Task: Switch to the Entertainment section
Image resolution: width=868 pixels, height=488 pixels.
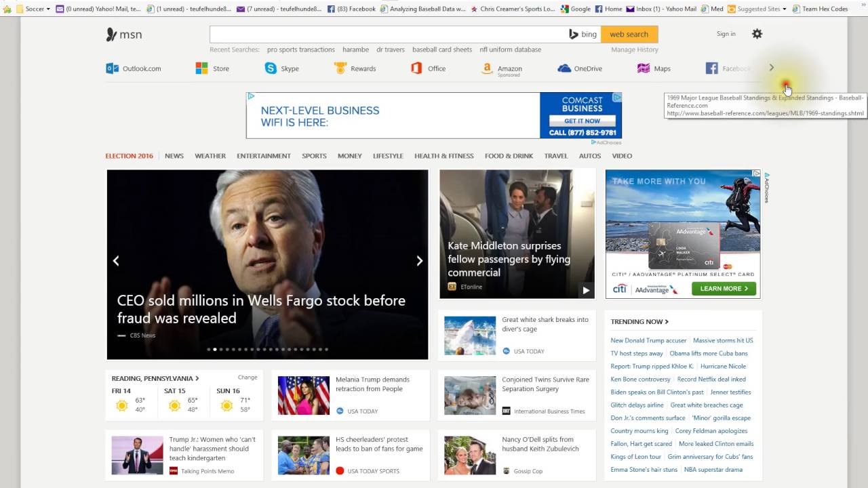Action: 264,156
